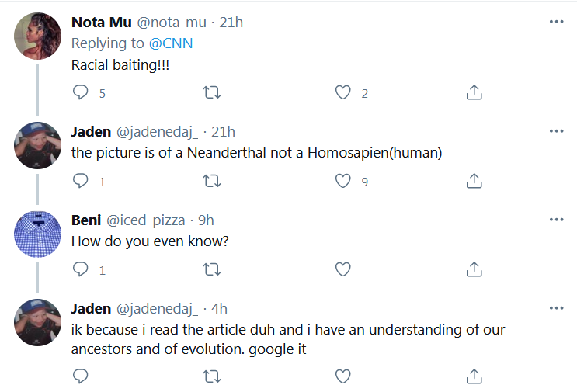Open more options on Jaden's 21h tweet
Screen dimensions: 577x392
[556, 131]
